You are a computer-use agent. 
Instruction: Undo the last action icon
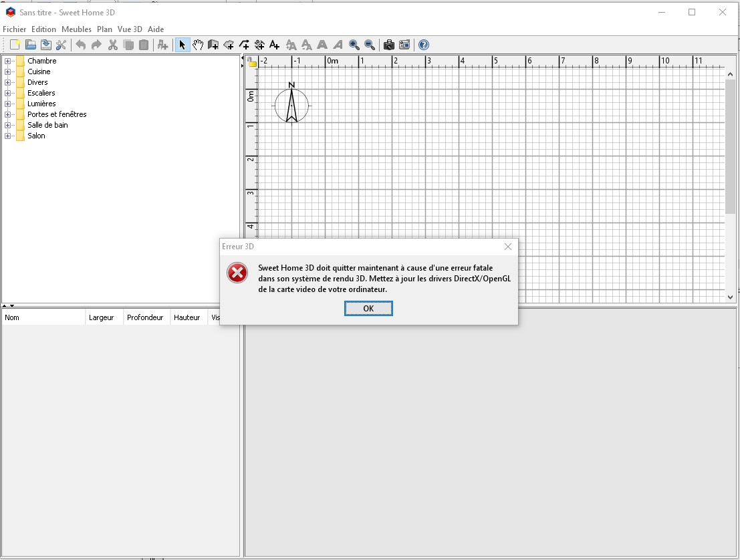tap(81, 45)
